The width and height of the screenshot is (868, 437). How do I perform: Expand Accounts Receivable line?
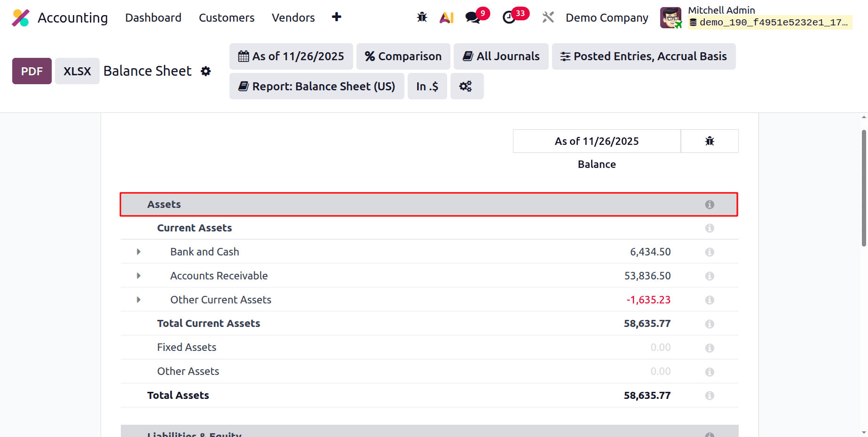138,276
